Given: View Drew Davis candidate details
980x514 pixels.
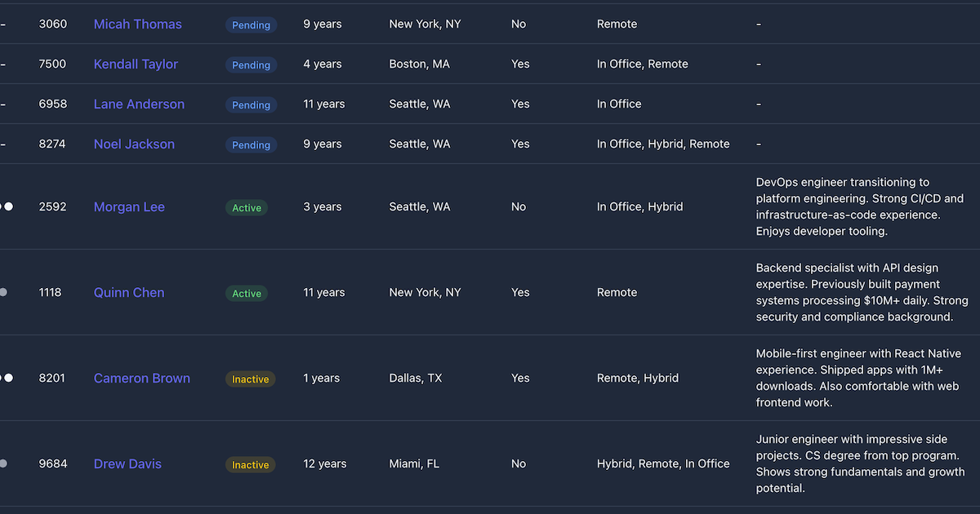Looking at the screenshot, I should pos(127,464).
